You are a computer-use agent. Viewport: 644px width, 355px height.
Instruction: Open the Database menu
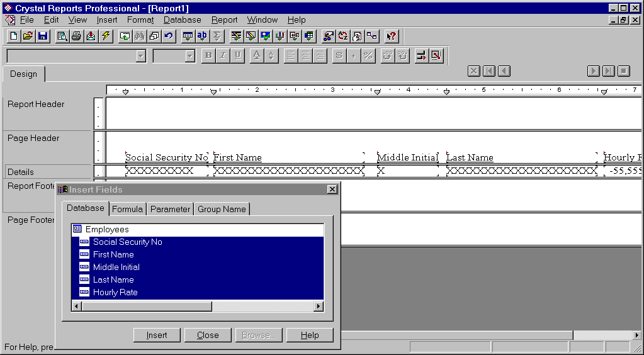[x=182, y=20]
